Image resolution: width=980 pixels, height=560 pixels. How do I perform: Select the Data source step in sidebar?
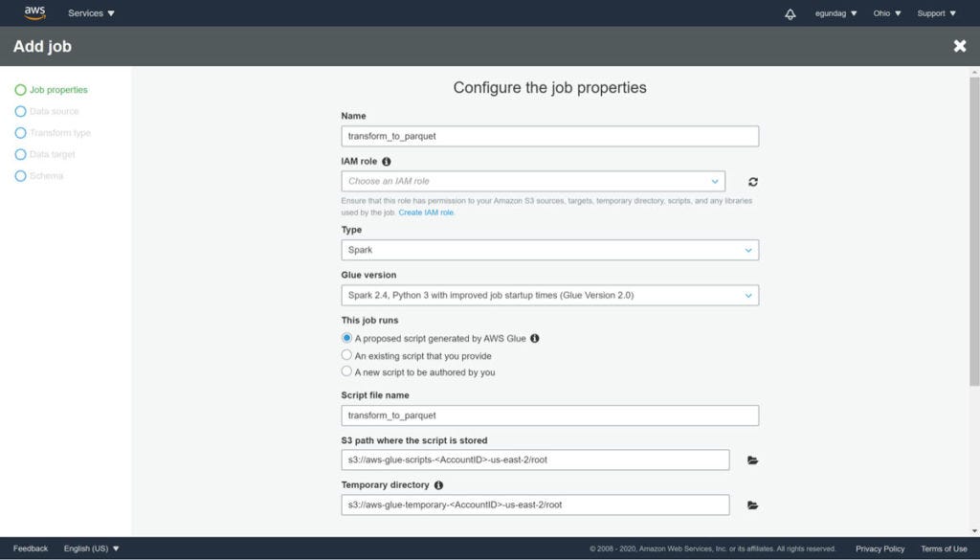(x=56, y=111)
